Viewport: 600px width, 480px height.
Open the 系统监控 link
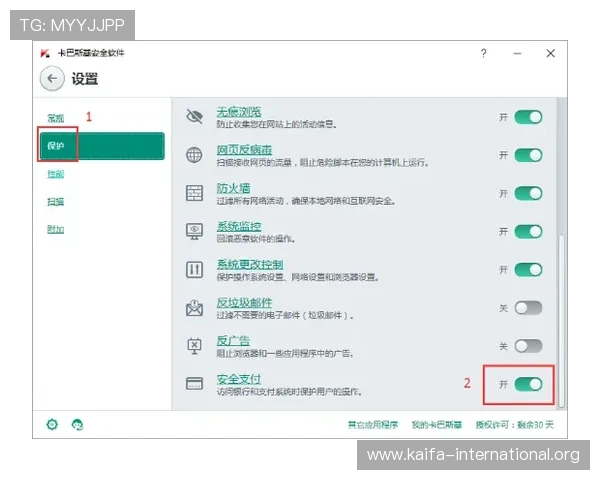pos(239,226)
